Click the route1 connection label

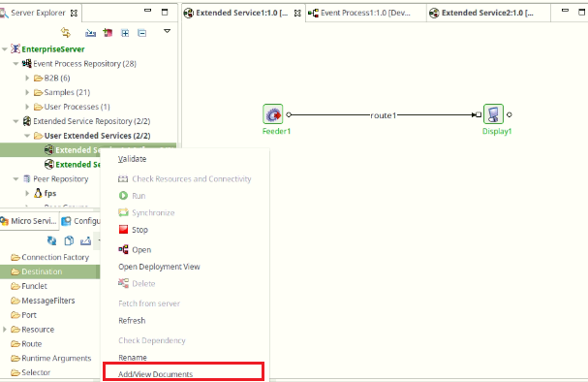point(383,115)
